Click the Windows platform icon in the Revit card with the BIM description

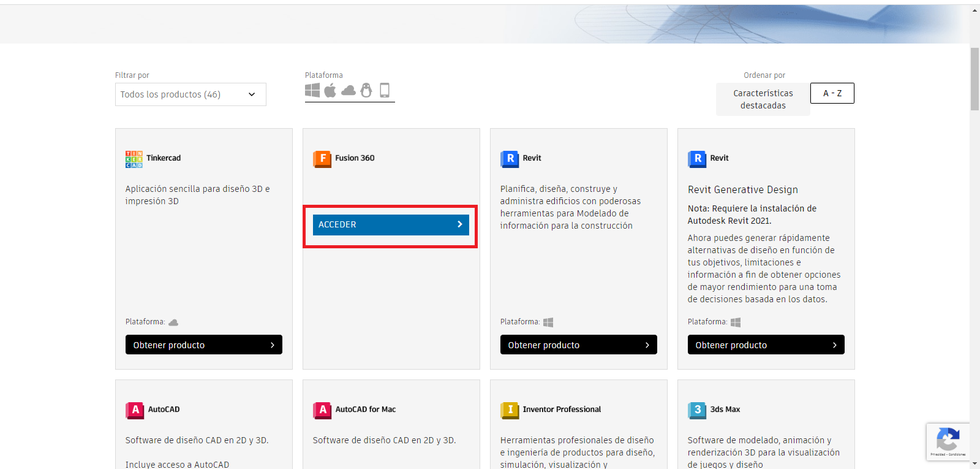coord(548,322)
